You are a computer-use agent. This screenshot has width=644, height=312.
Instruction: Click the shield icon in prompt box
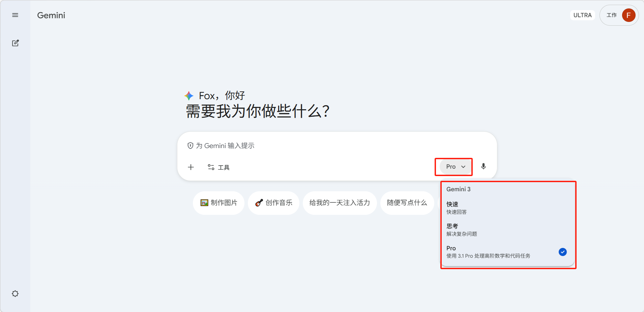[190, 146]
